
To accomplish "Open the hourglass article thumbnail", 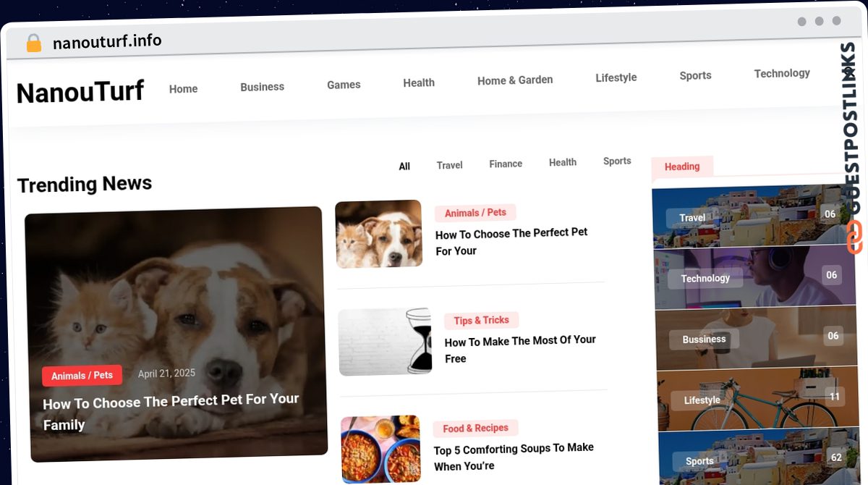I will point(385,342).
